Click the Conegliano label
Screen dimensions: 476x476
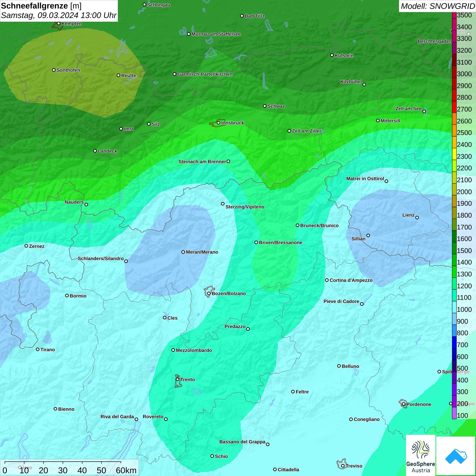coord(367,419)
